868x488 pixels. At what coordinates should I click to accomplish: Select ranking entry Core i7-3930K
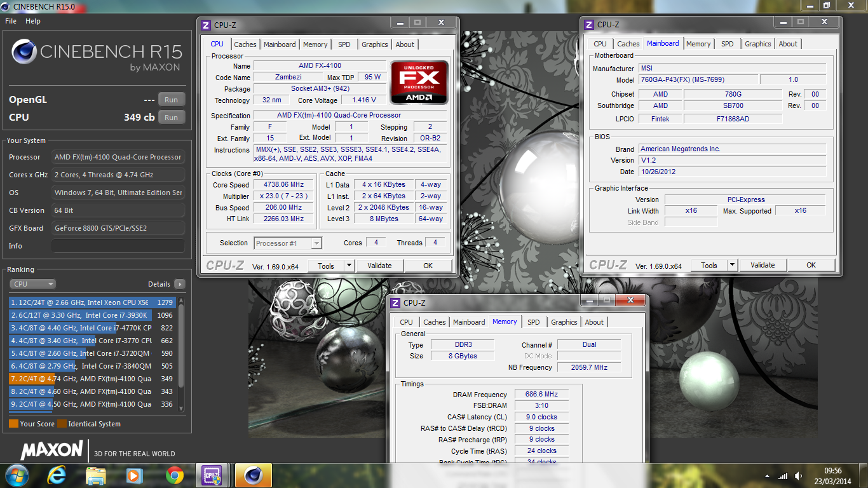pyautogui.click(x=92, y=315)
